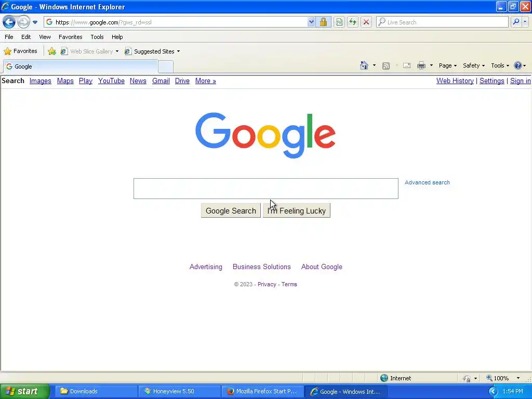Open the Favorites menu in menu bar
The image size is (532, 399).
[71, 37]
